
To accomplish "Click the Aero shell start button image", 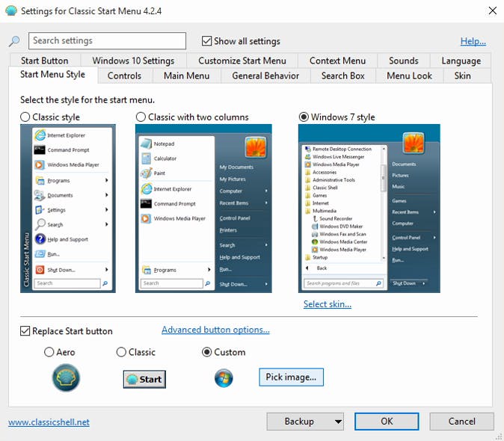I will 66,377.
